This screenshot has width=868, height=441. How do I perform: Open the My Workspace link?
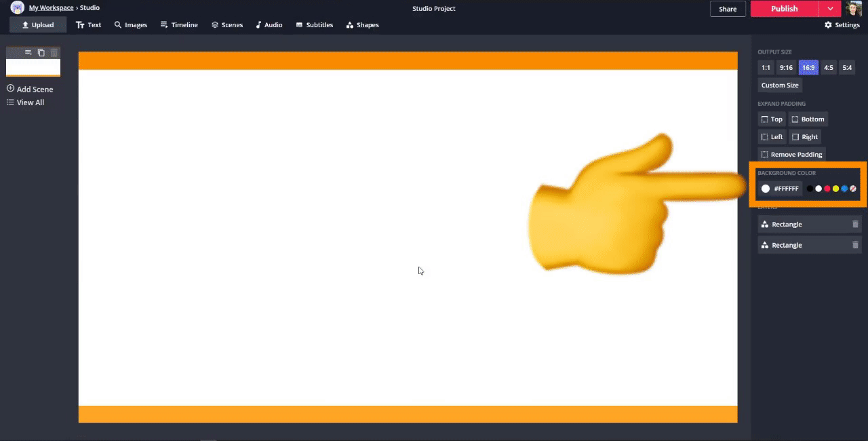pyautogui.click(x=51, y=8)
